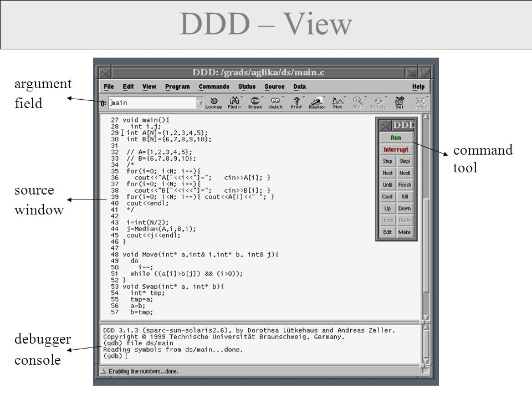The width and height of the screenshot is (532, 399).
Task: Click the title bar minimize icon
Action: pyautogui.click(x=412, y=73)
